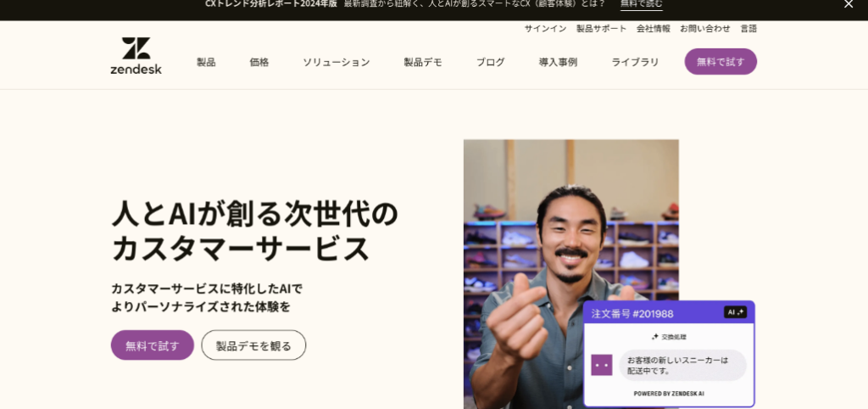Screen dimensions: 868x409
Task: Click the Zendesk logo
Action: coord(136,56)
